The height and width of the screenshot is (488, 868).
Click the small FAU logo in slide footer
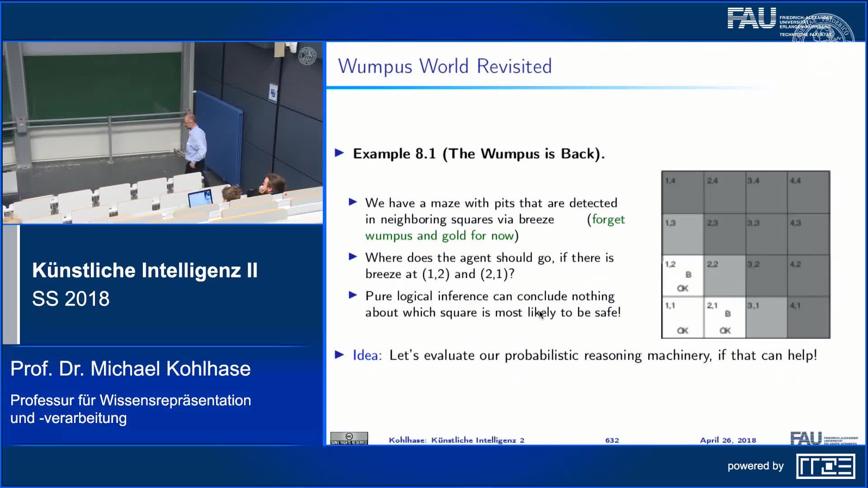pos(806,438)
